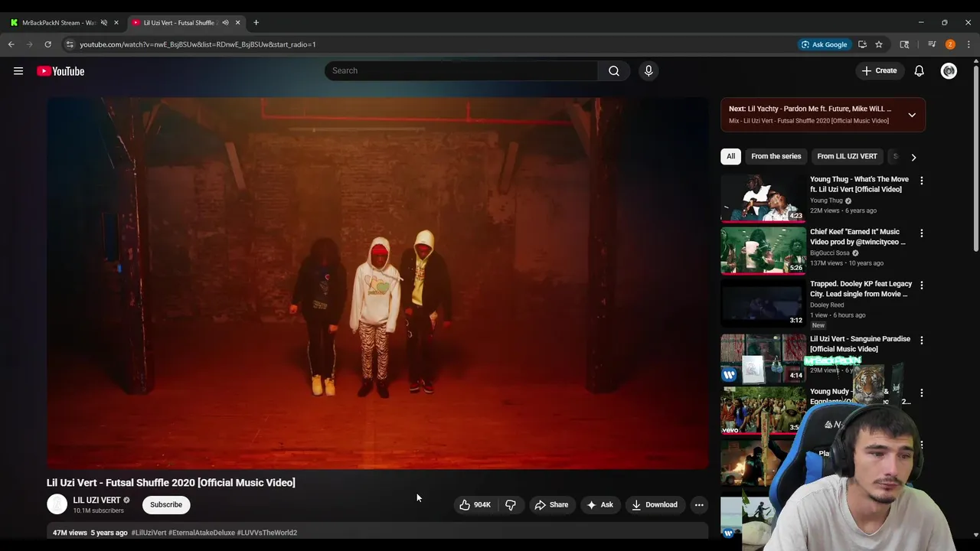This screenshot has height=551, width=980.
Task: Open Chief Keef "Earned It" title
Action: click(x=857, y=236)
